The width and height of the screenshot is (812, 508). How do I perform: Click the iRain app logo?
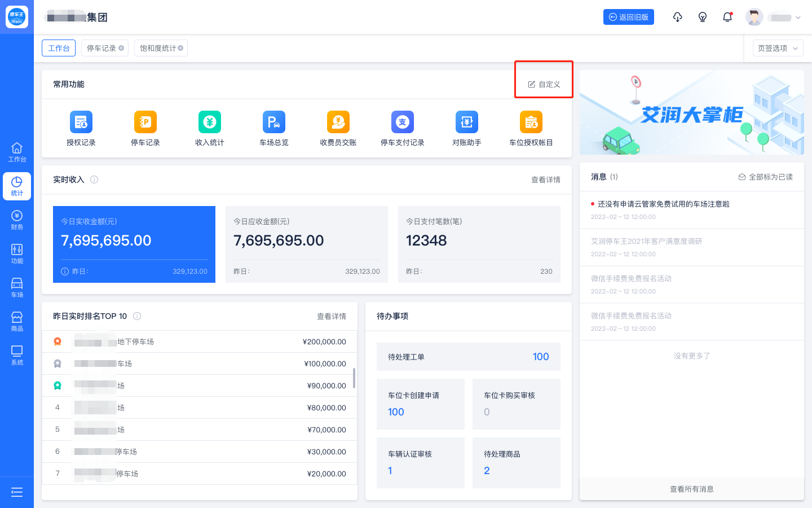click(17, 17)
